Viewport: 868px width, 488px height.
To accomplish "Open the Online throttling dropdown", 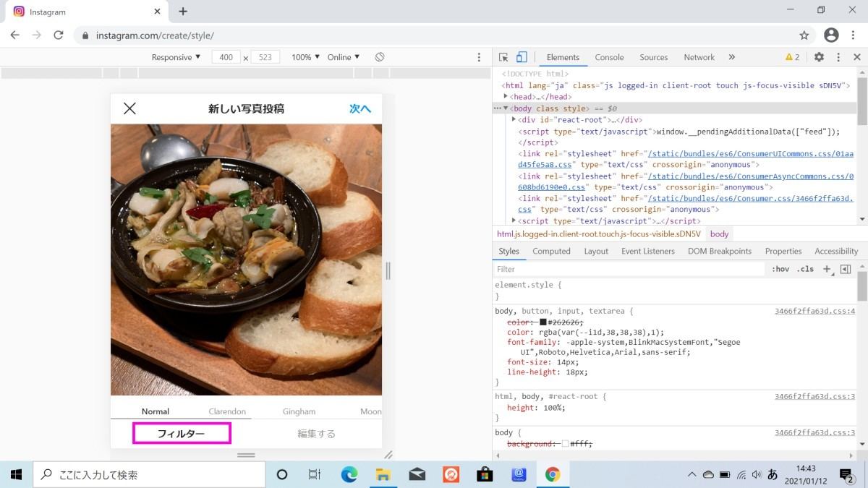I will pyautogui.click(x=344, y=57).
